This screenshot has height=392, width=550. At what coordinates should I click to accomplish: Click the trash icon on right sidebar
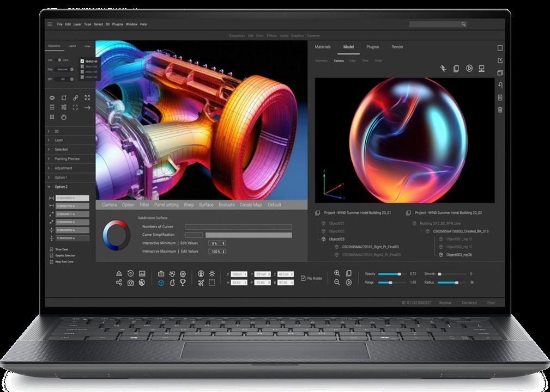point(500,109)
